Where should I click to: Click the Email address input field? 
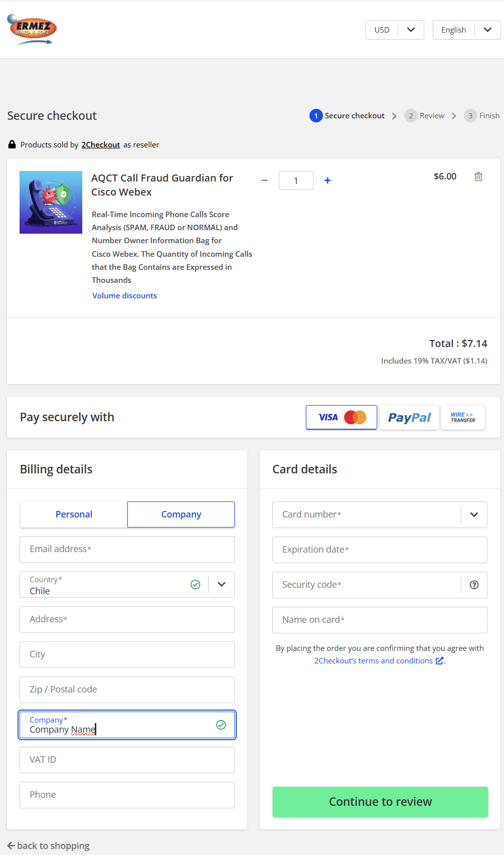pos(127,549)
